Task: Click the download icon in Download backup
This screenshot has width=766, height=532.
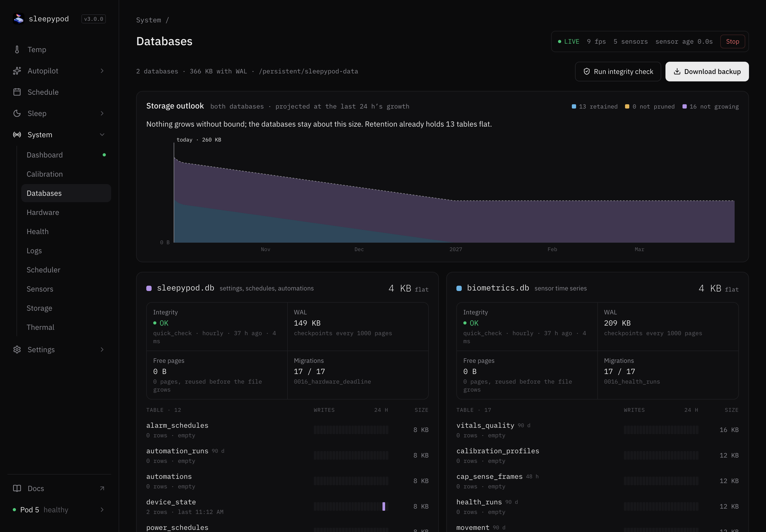Action: point(677,71)
